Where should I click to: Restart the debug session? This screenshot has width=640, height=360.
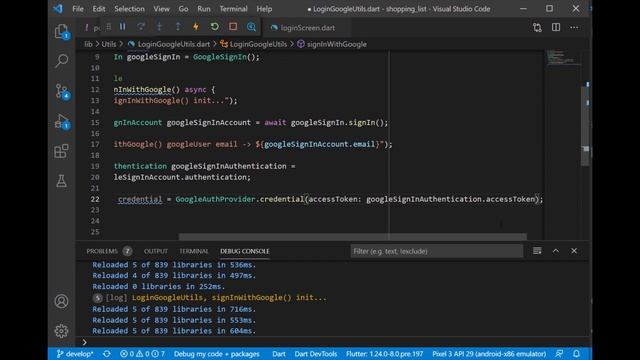click(214, 27)
